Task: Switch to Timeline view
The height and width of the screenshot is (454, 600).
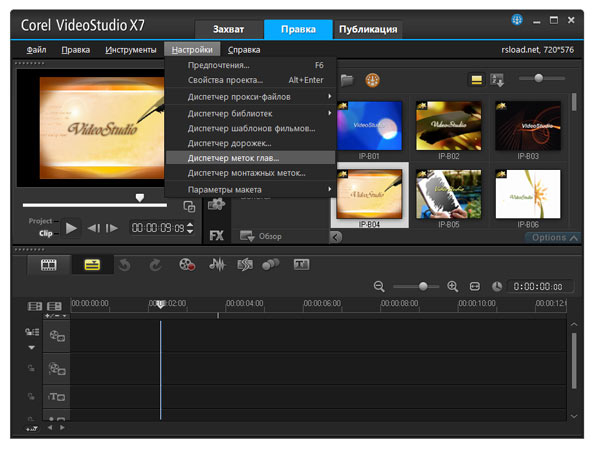Action: 92,265
